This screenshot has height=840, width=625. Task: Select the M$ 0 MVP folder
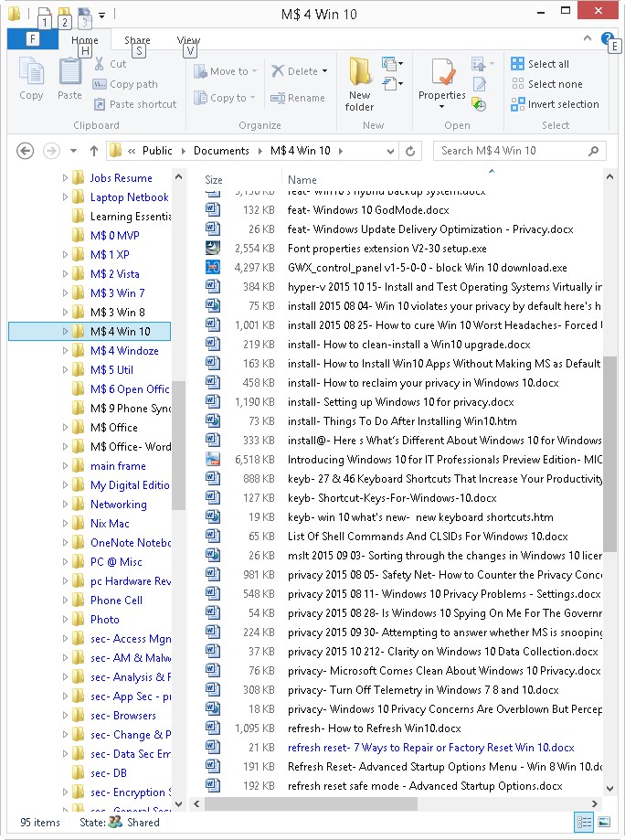114,236
